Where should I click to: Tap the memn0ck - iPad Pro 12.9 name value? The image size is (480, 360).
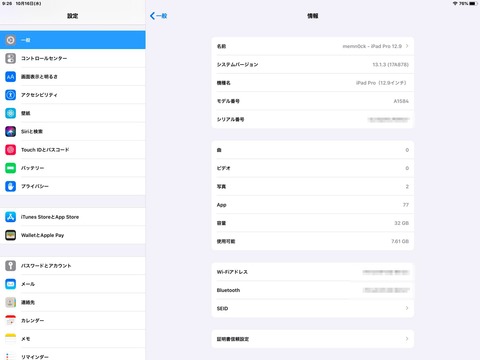372,46
